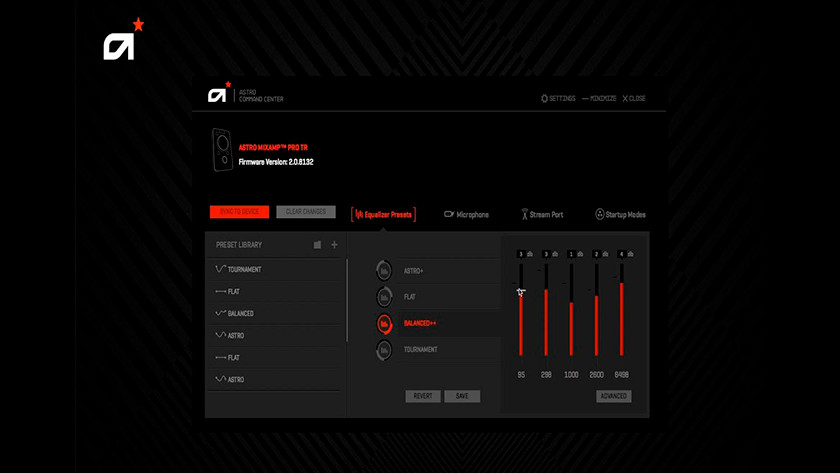Image resolution: width=840 pixels, height=473 pixels.
Task: Select the BALANCED++ red slot icon
Action: [x=384, y=323]
